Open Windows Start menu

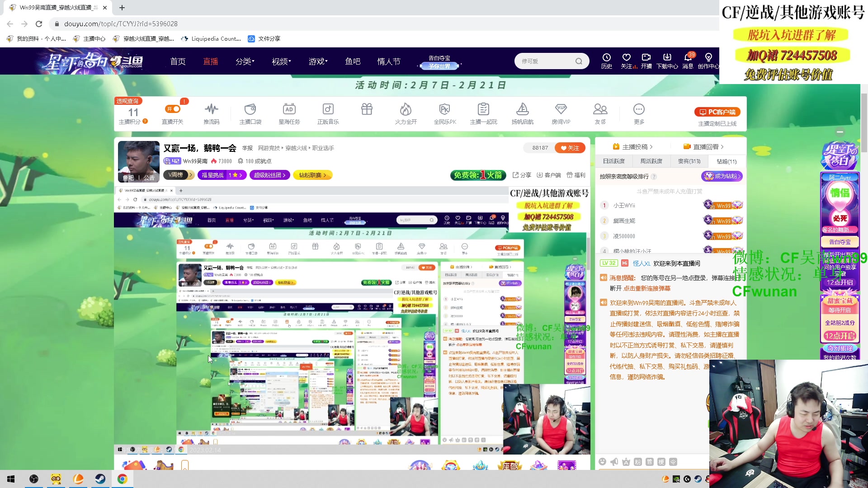pyautogui.click(x=11, y=479)
